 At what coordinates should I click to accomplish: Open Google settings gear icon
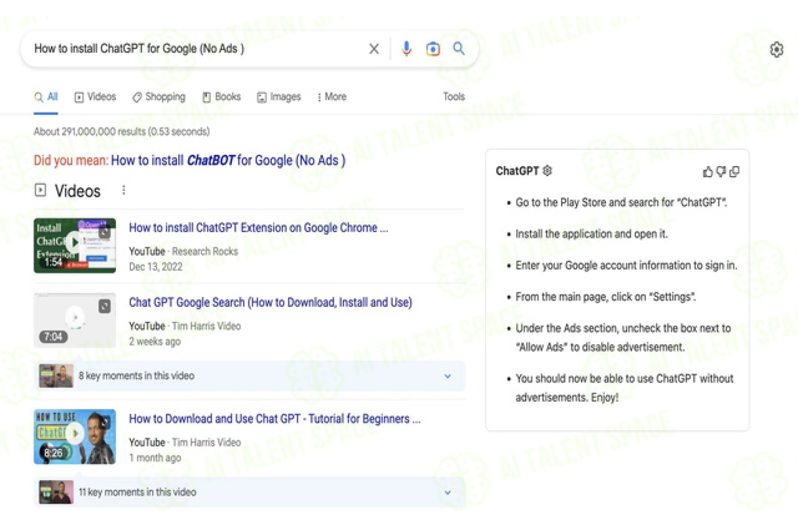point(777,49)
